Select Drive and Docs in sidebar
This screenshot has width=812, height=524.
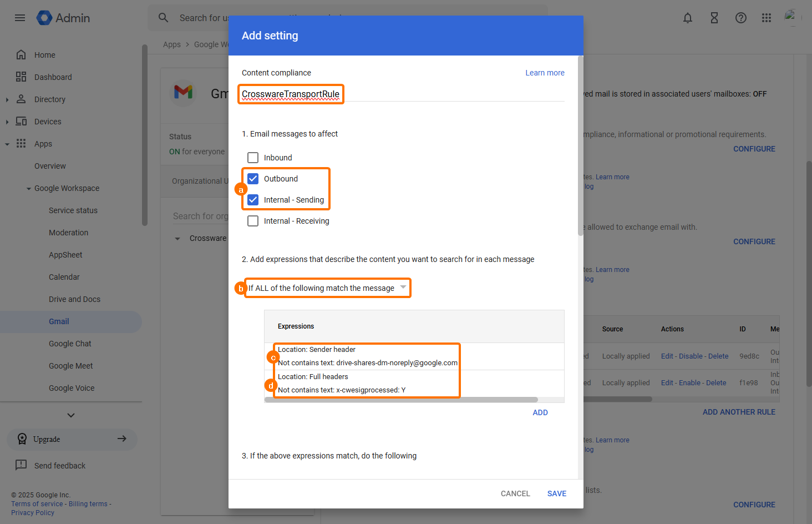pos(74,299)
